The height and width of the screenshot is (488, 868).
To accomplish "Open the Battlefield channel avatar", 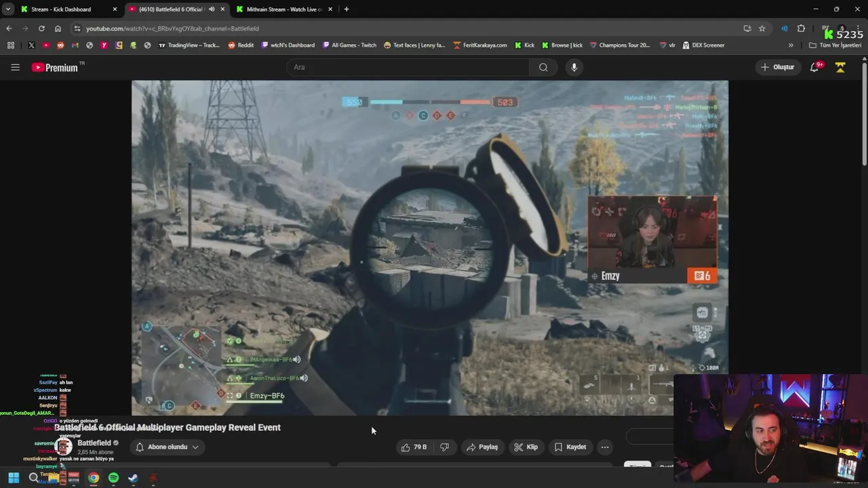I will coord(64,447).
